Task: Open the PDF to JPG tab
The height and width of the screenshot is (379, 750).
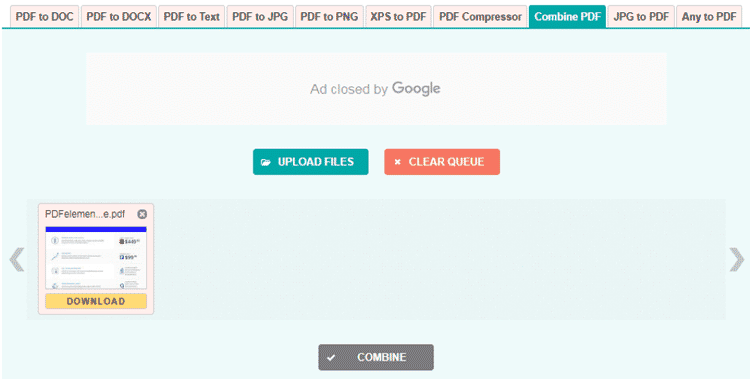Action: [x=260, y=17]
